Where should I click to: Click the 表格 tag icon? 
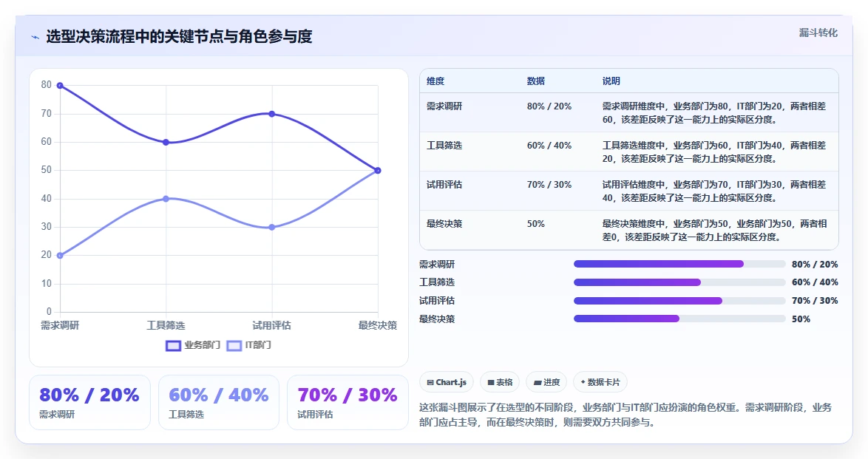490,382
